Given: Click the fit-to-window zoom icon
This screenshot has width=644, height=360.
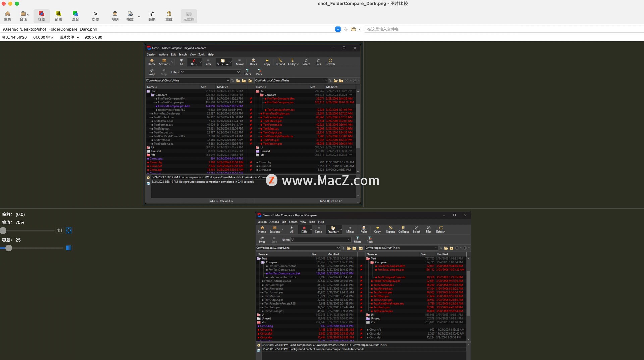Looking at the screenshot, I should click(x=69, y=230).
